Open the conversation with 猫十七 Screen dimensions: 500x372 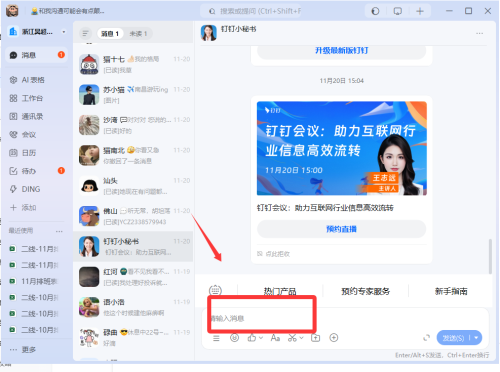(133, 64)
